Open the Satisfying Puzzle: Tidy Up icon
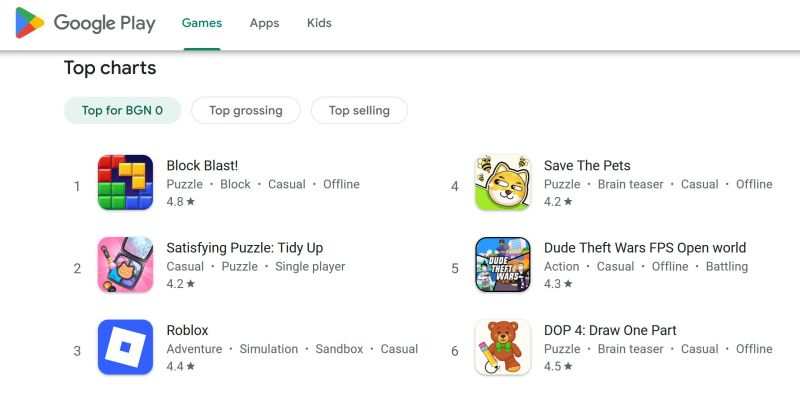800x412 pixels. click(x=125, y=265)
